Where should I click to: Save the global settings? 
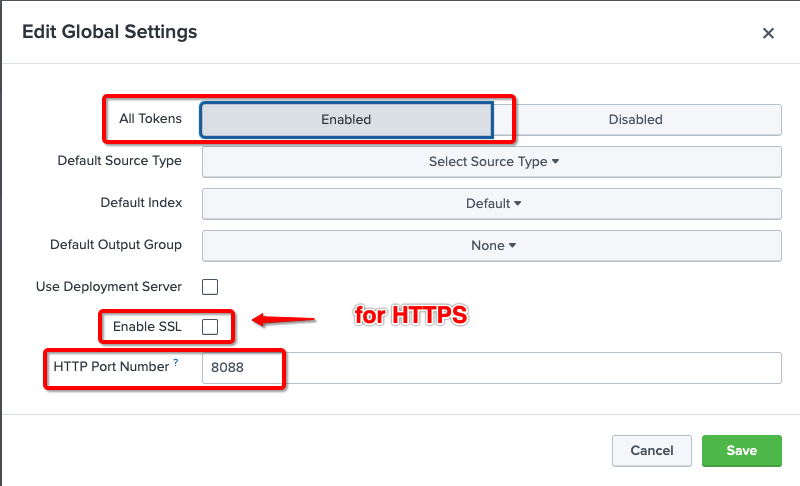tap(741, 450)
